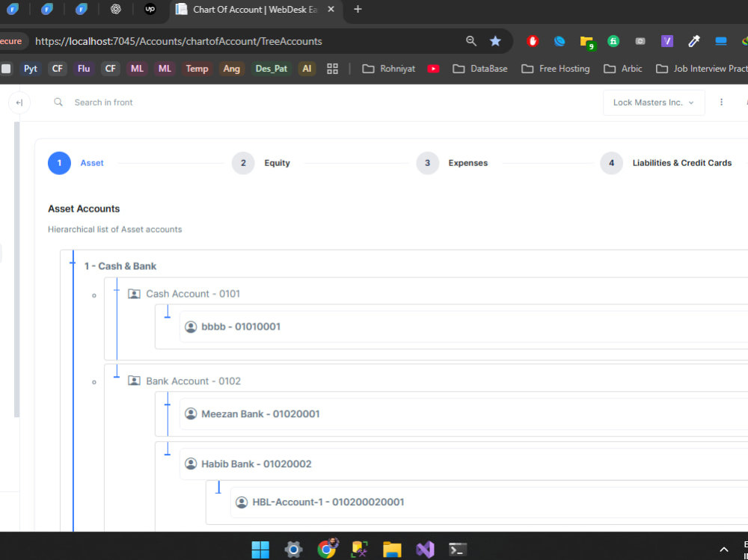Close the Chart Of Account tab
Image resolution: width=748 pixels, height=560 pixels.
[331, 9]
